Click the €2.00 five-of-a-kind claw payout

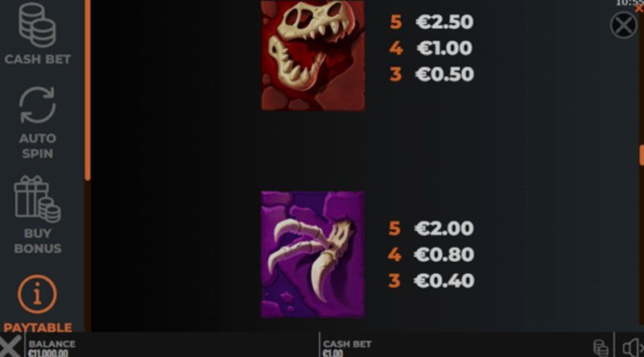[444, 228]
